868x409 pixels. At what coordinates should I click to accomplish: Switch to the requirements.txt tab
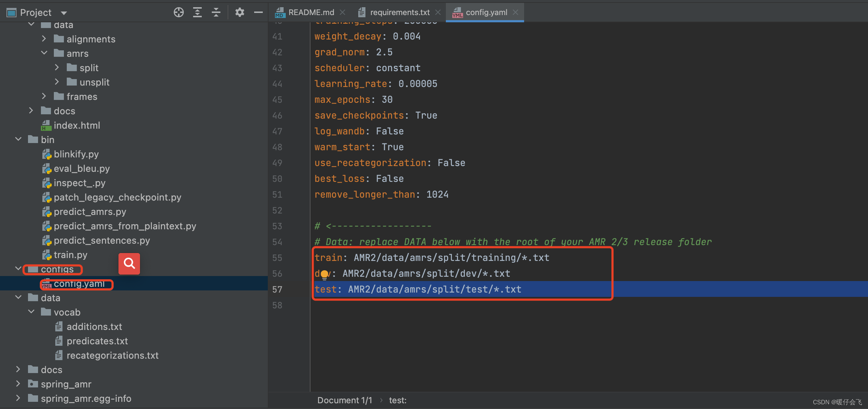coord(400,12)
